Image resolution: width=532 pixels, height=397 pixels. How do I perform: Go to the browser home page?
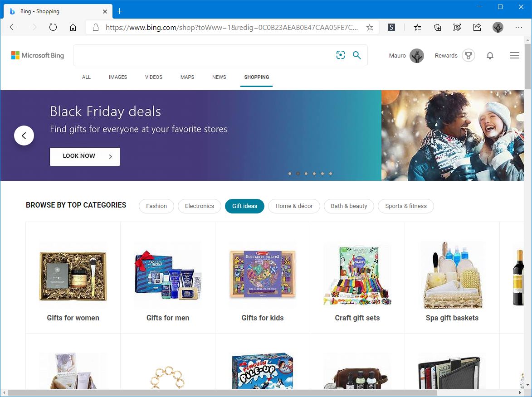tap(73, 27)
